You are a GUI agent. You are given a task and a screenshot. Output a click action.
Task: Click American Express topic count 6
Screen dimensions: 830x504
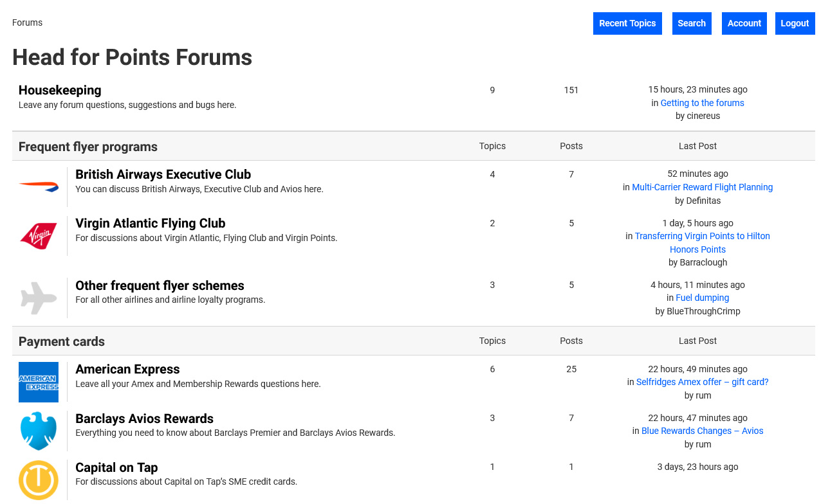492,369
